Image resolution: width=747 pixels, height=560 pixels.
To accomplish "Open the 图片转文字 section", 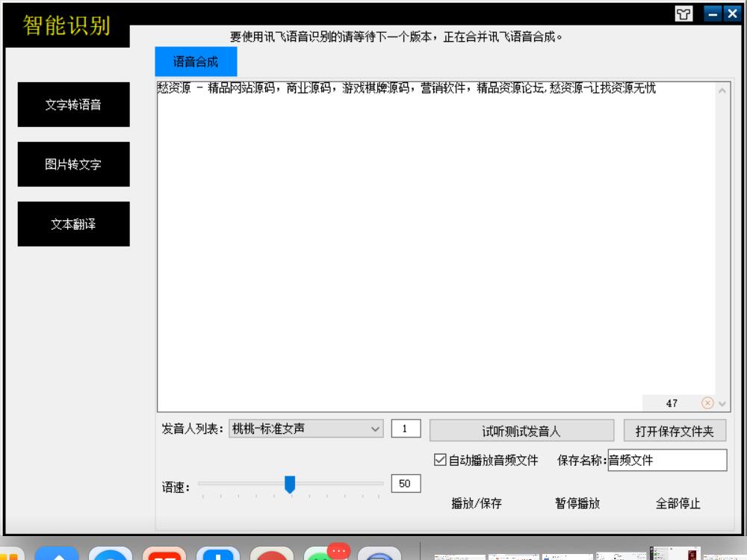I will pyautogui.click(x=73, y=164).
